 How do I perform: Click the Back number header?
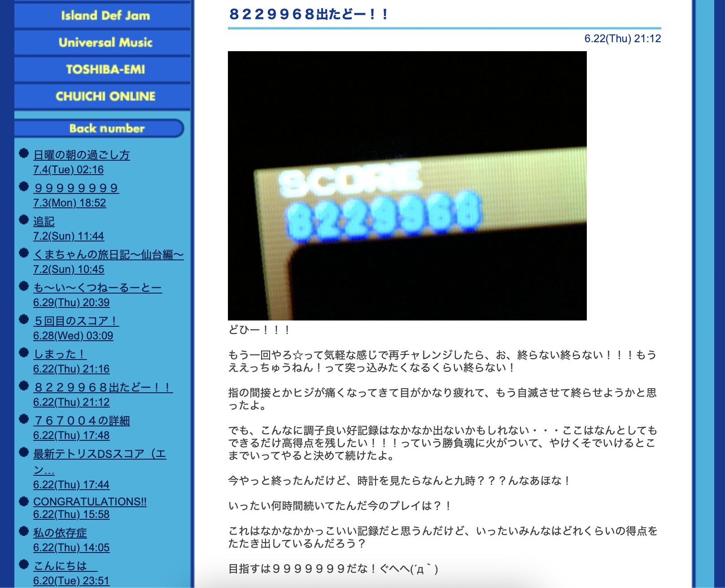[106, 128]
